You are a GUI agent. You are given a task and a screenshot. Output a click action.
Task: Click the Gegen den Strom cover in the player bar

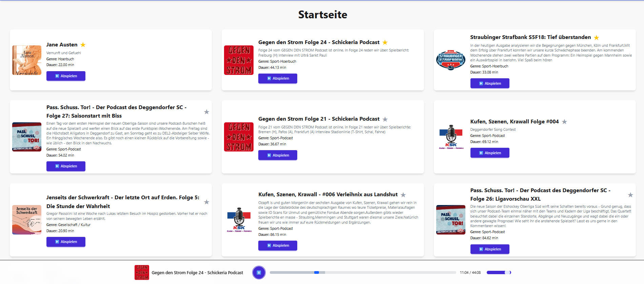(142, 272)
